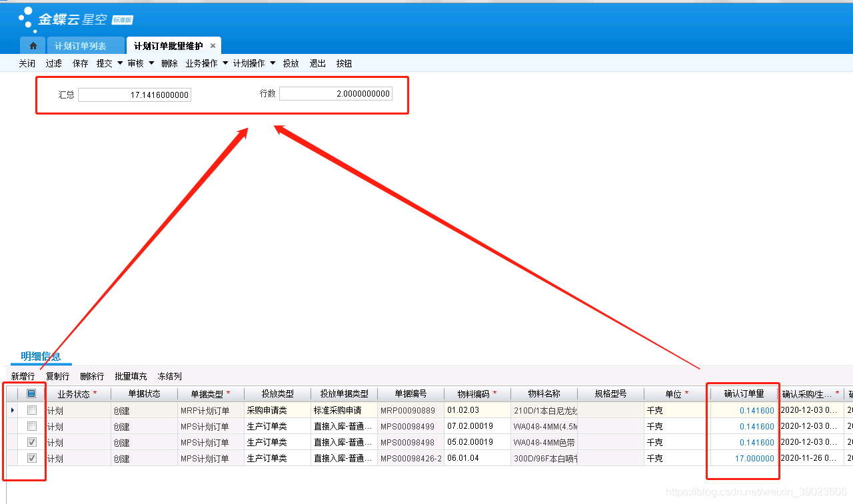Click 删除行 above the grid
Viewport: 853px width, 504px height.
pyautogui.click(x=92, y=376)
